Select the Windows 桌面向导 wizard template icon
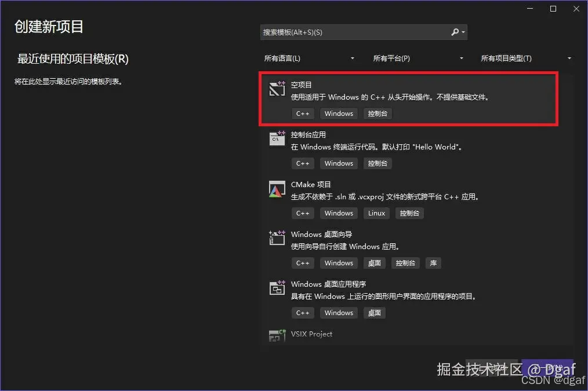This screenshot has width=588, height=391. pos(277,237)
